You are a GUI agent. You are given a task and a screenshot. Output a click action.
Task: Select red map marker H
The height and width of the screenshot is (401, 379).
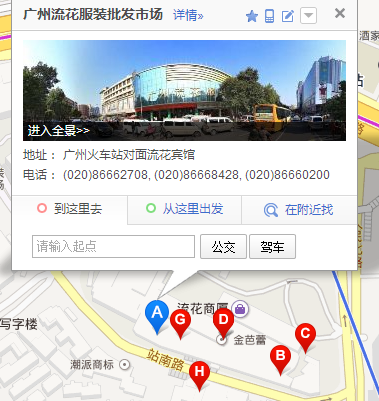click(199, 376)
